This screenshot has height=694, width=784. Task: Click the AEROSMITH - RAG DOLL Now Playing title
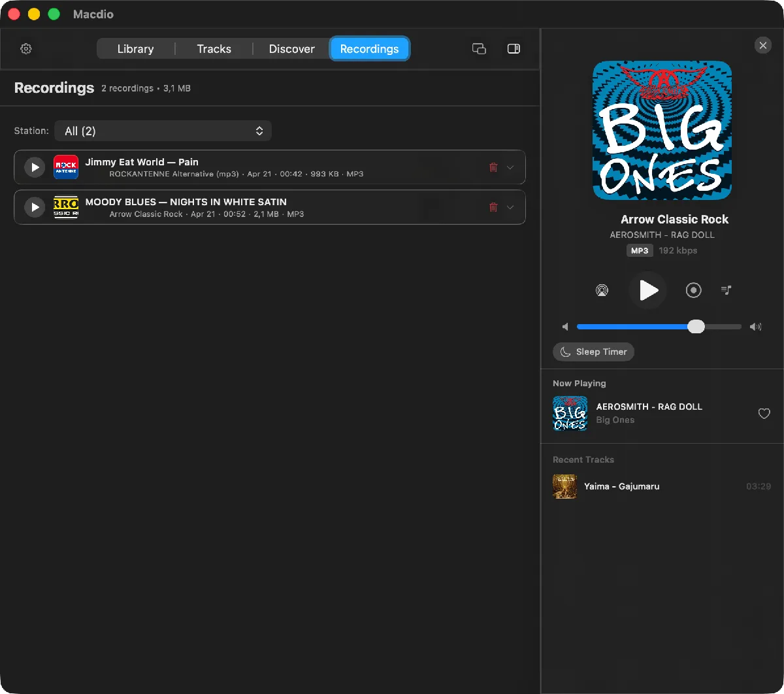coord(649,406)
